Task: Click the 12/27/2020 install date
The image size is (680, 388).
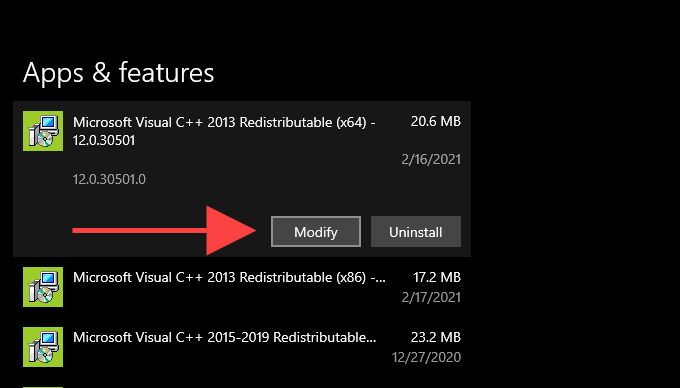Action: pyautogui.click(x=426, y=357)
